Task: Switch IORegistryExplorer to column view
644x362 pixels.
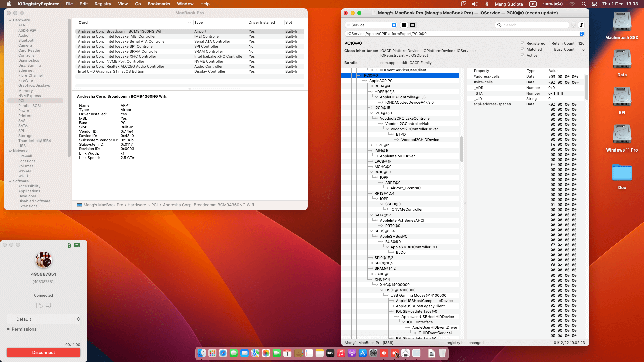Action: tap(413, 25)
